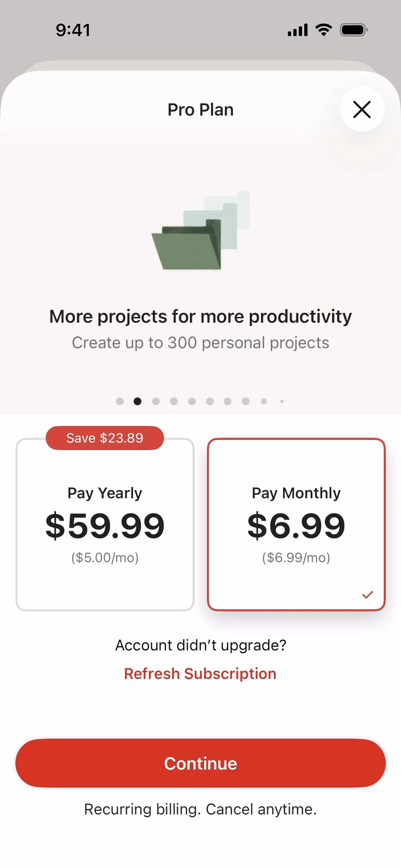This screenshot has width=401, height=868.
Task: Click the Save $23.89 badge
Action: 105,438
